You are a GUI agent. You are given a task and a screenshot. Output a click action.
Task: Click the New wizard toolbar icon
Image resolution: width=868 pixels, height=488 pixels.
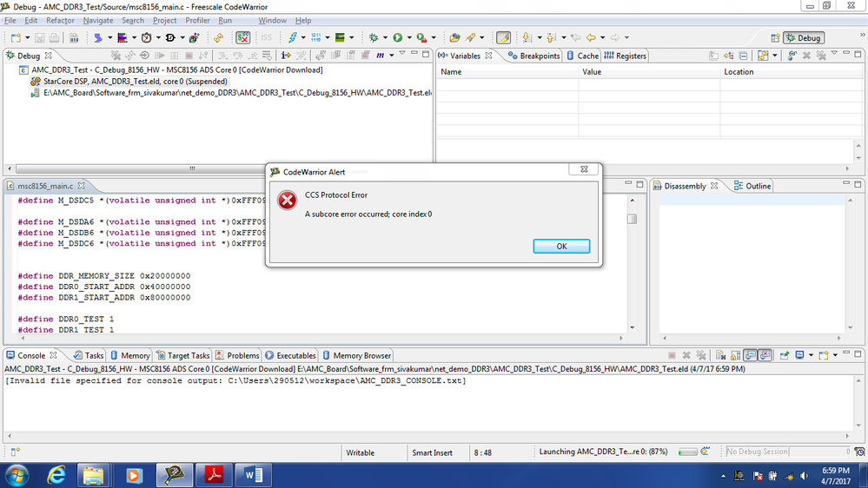pos(16,37)
